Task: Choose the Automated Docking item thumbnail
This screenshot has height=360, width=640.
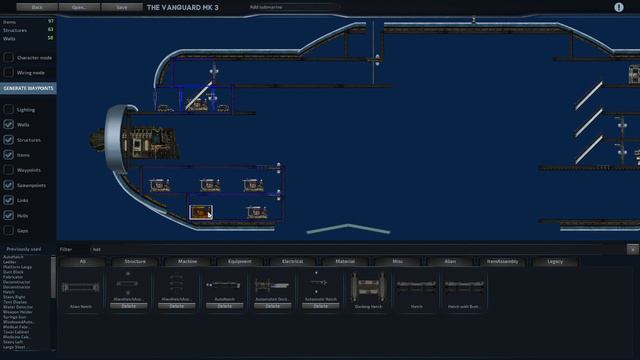Action: click(x=272, y=285)
